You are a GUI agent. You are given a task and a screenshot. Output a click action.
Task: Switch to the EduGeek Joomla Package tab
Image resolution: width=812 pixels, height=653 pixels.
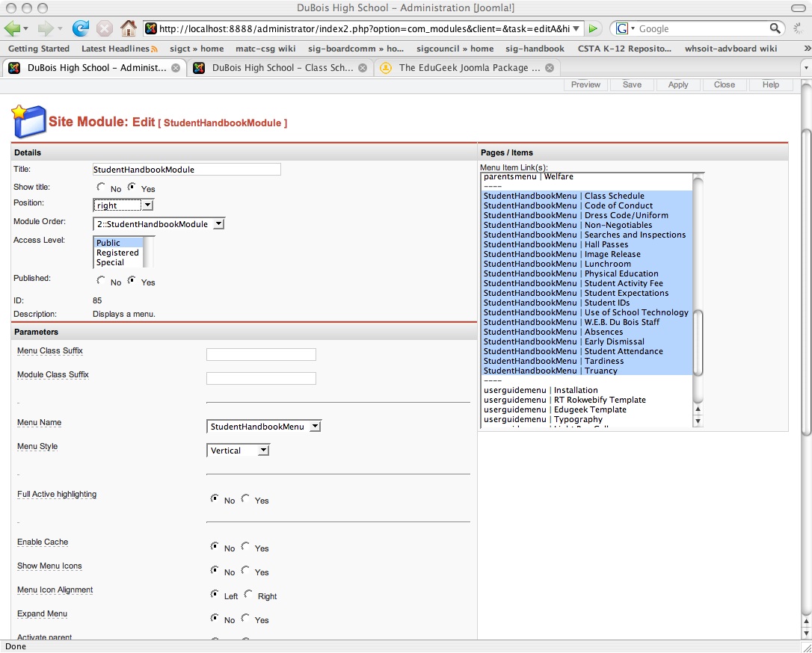pos(467,68)
